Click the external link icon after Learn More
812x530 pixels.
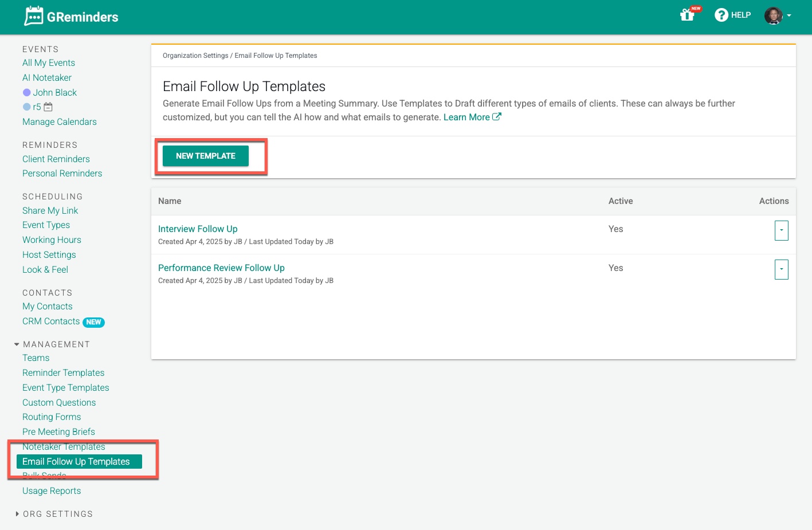[497, 117]
